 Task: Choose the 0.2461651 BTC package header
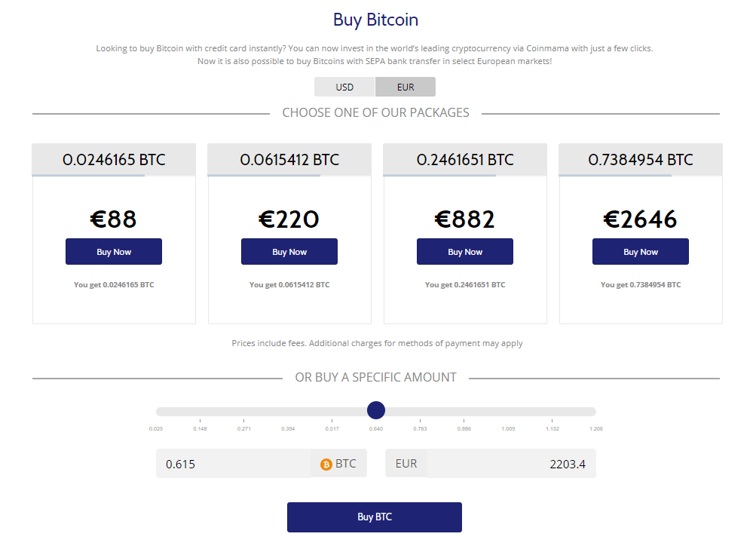(465, 160)
